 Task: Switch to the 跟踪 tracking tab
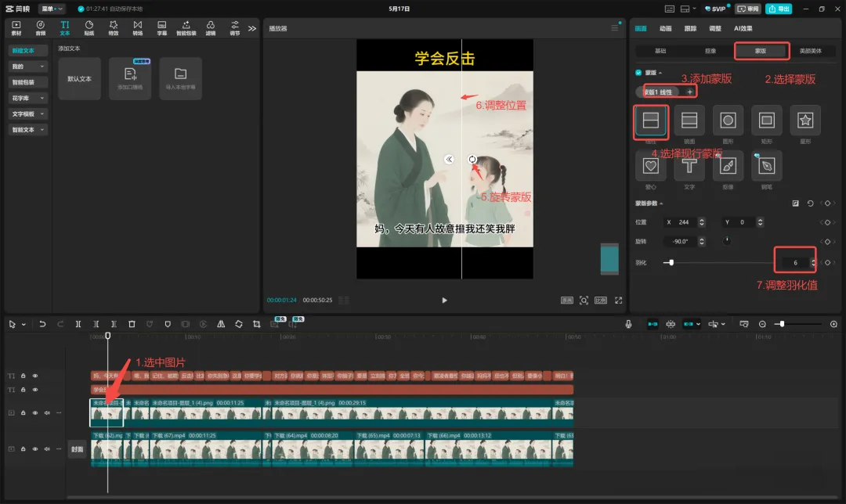[x=691, y=29]
